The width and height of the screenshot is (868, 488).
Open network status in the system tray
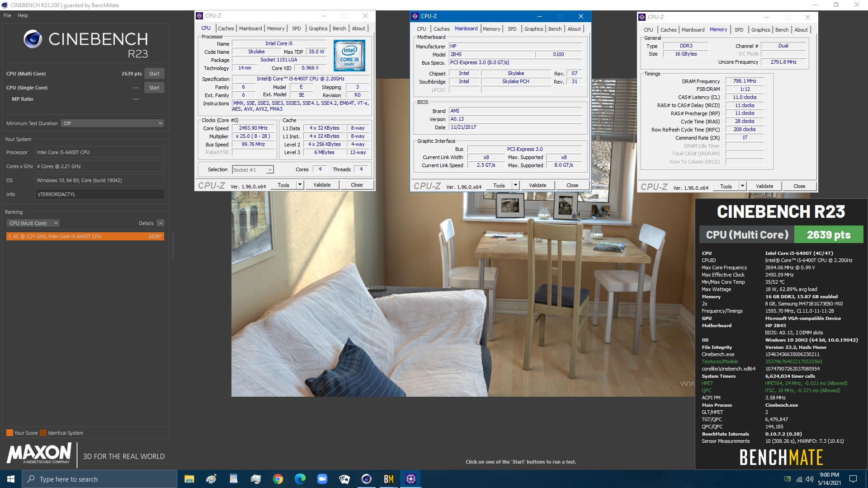(799, 479)
